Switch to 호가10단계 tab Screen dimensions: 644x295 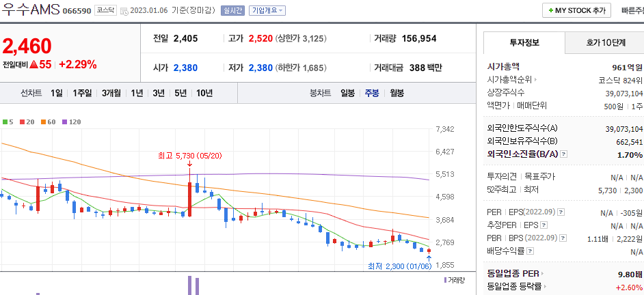pyautogui.click(x=606, y=42)
